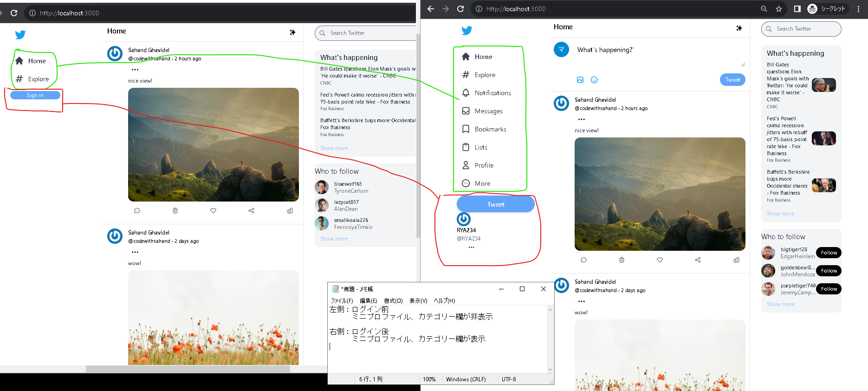The image size is (868, 391).
Task: Follow goldenbear8
Action: click(829, 271)
